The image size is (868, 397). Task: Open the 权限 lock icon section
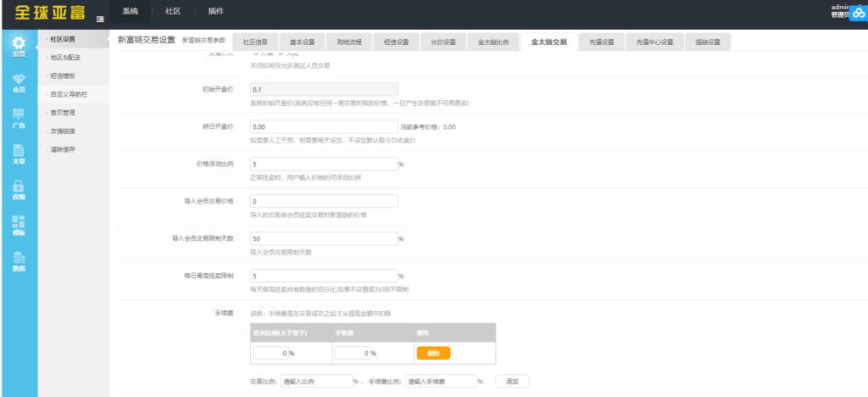pos(19,190)
